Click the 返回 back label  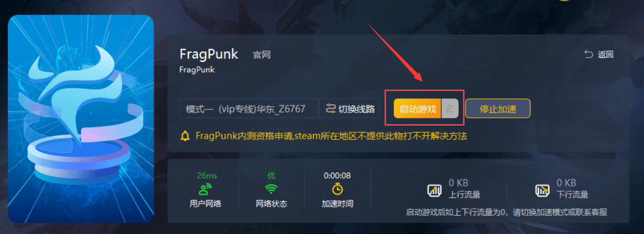605,54
